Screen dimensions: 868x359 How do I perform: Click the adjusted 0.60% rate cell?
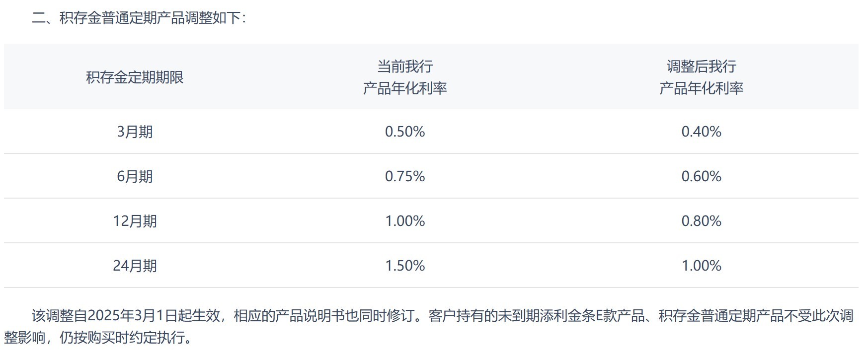point(701,176)
